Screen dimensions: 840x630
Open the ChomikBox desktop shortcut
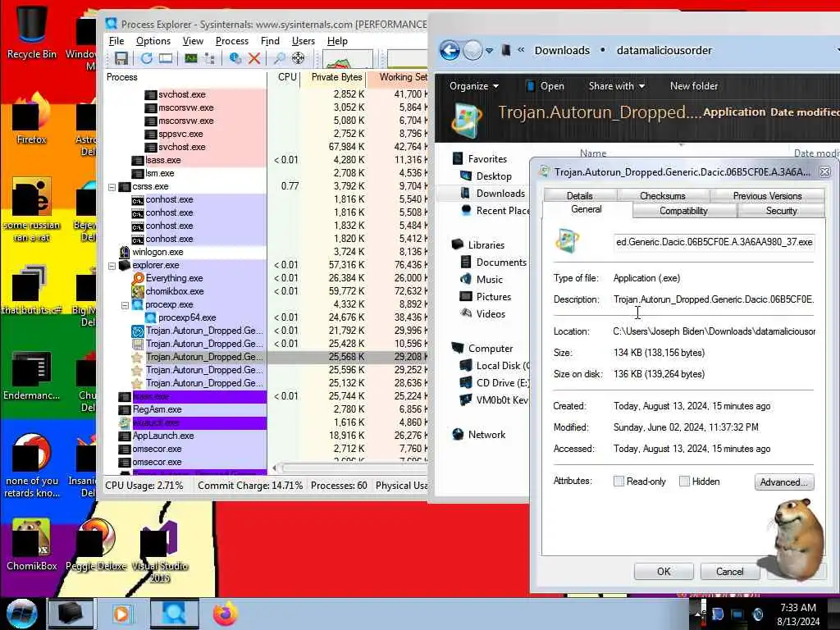pos(31,545)
